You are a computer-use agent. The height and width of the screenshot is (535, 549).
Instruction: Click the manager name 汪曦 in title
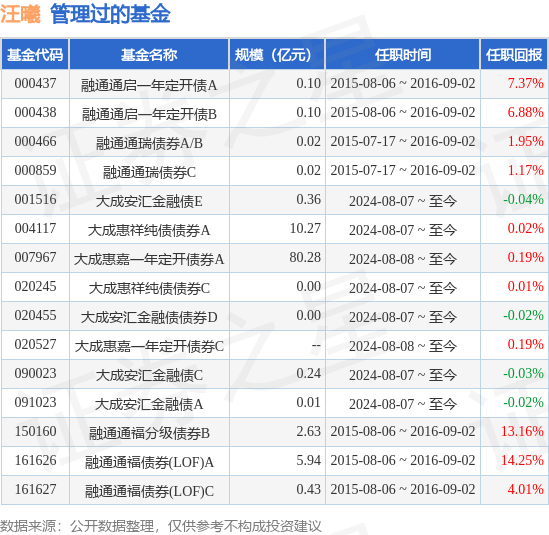[21, 14]
